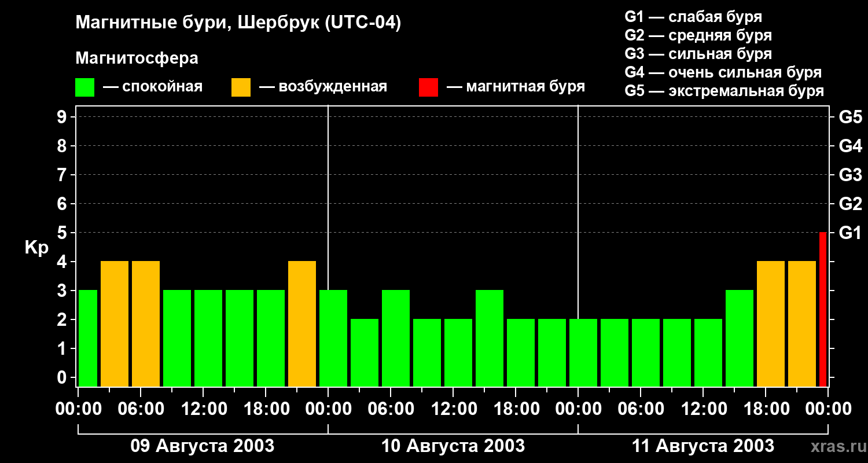
Task: Click the right-axis storm level label 'G1'
Action: (x=850, y=233)
